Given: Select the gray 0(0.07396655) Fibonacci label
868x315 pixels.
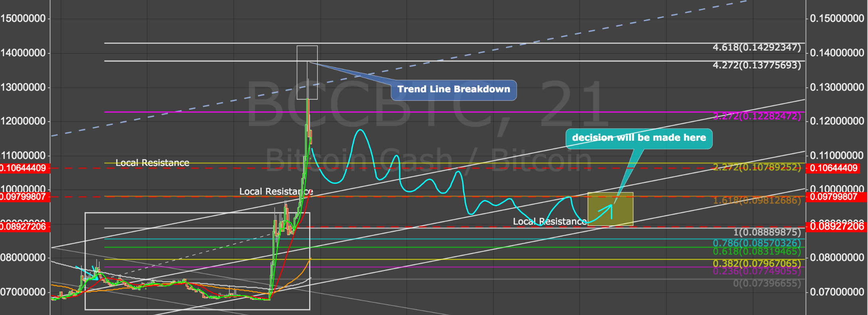Looking at the screenshot, I should pos(767,283).
